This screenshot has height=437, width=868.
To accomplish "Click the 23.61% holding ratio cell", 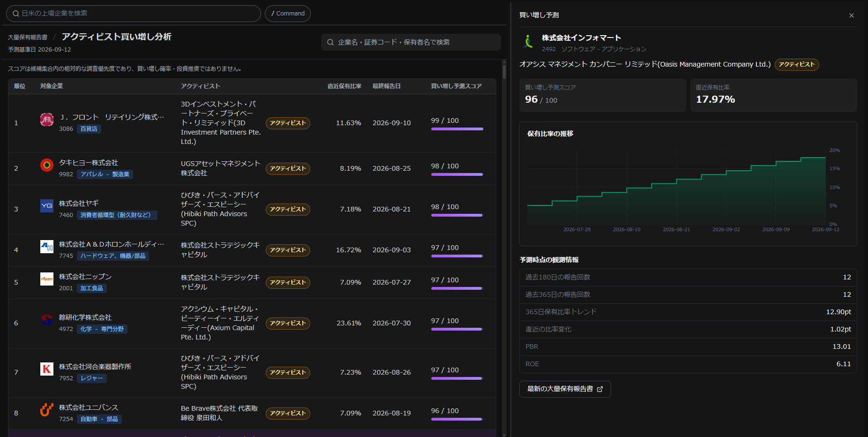I will tap(349, 323).
